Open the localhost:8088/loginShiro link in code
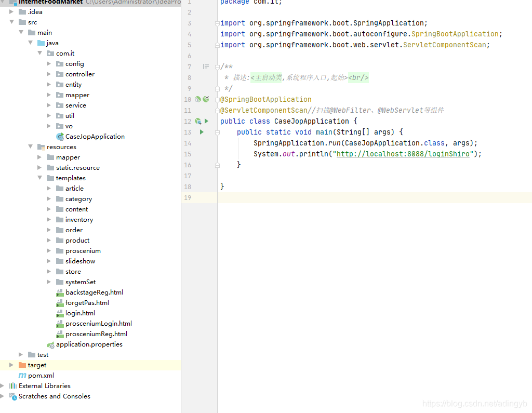Viewport: 532px width, 413px height. point(403,154)
